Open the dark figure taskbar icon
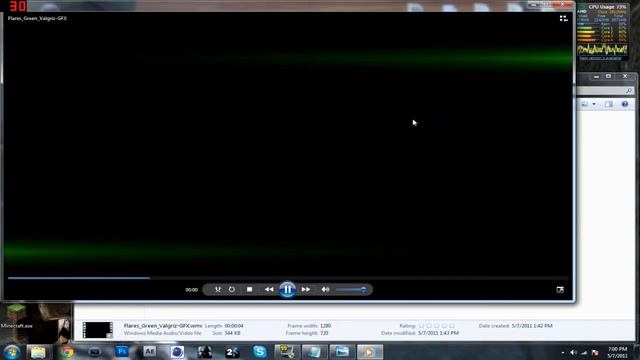The width and height of the screenshot is (640, 360). point(204,352)
